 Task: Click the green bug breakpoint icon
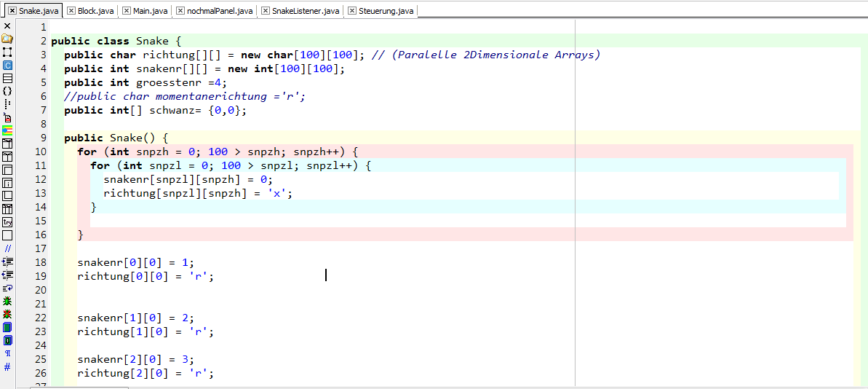click(7, 301)
